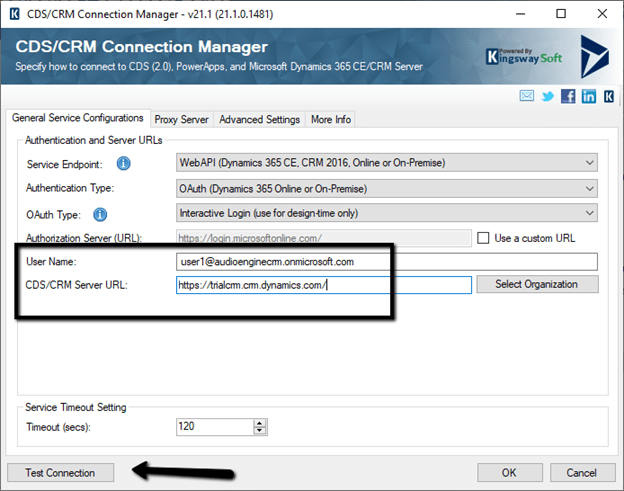Click the Select Organization button
Screen dimensions: 624x491
pyautogui.click(x=537, y=284)
